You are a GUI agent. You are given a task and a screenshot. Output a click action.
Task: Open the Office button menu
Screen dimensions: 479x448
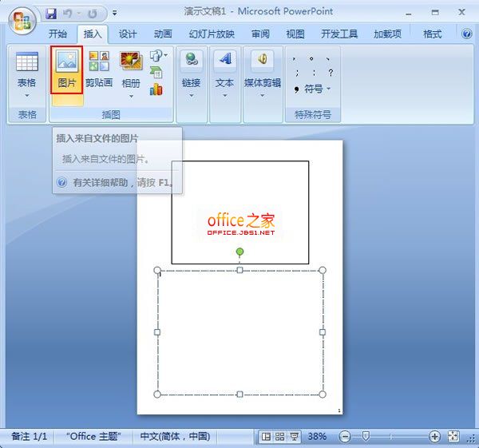point(22,21)
